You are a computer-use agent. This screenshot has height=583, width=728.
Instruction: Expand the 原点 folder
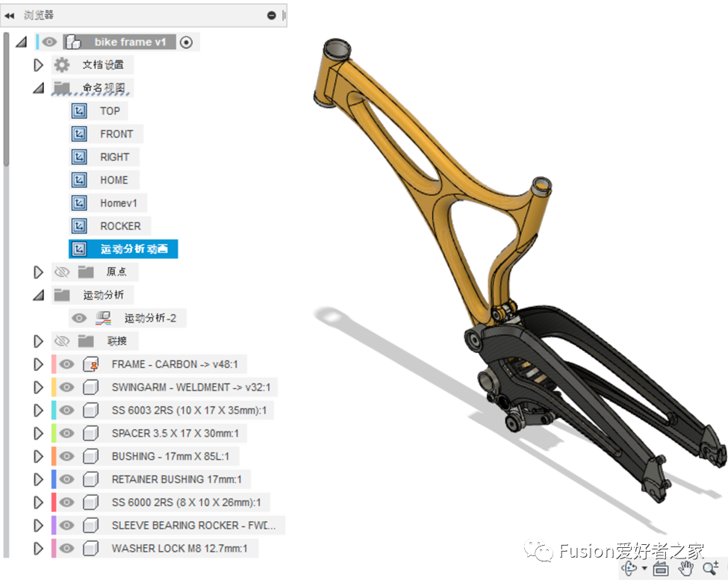click(38, 272)
